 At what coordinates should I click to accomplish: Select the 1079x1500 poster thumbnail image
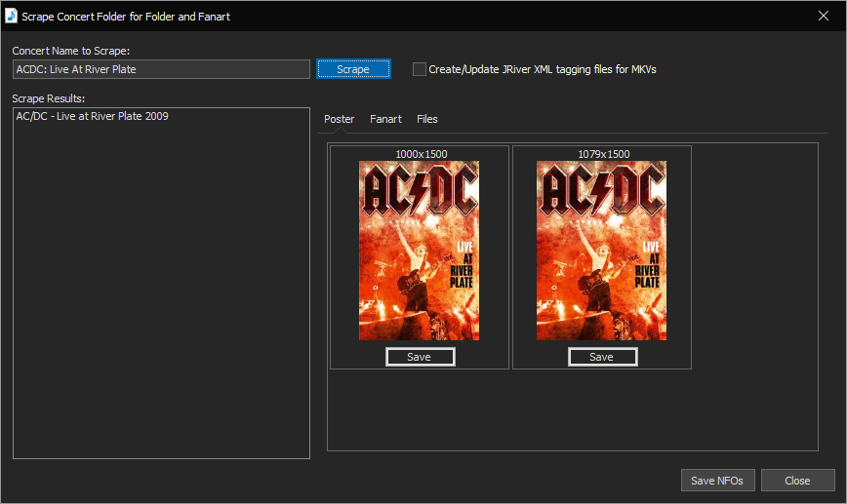[601, 251]
